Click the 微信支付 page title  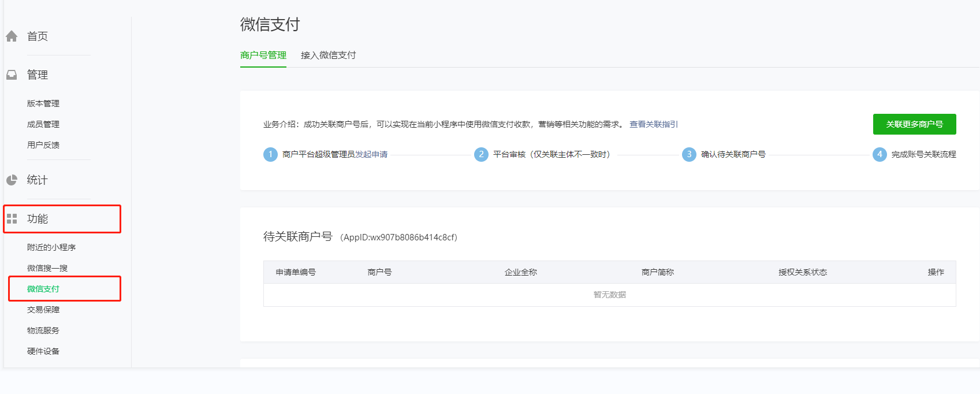tap(270, 24)
